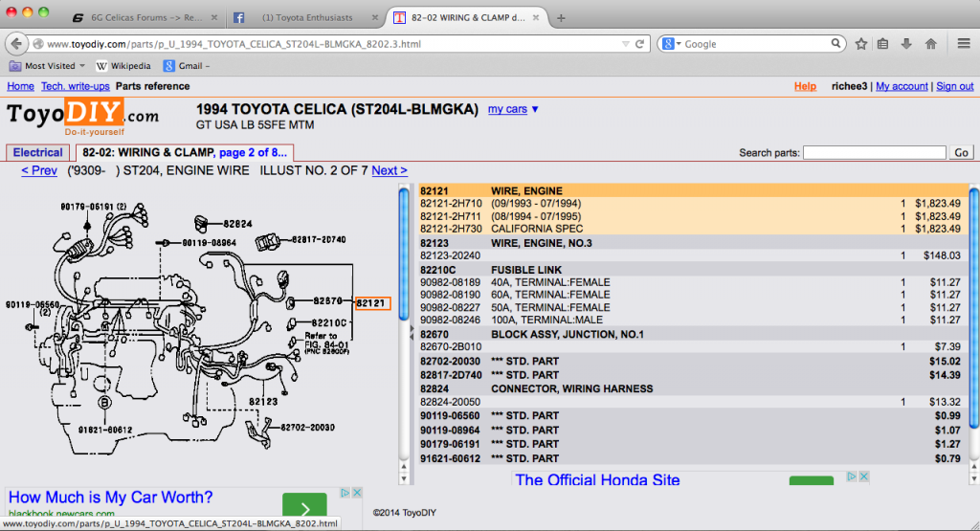Open 82-02 WIRING & CLAMP page tab
Image resolution: width=980 pixels, height=531 pixels.
185,152
